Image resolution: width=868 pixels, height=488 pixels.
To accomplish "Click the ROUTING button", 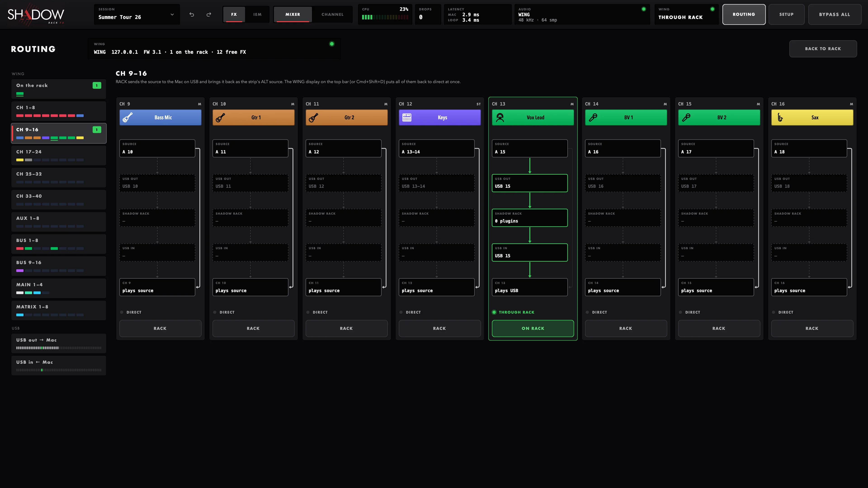I will click(x=744, y=14).
